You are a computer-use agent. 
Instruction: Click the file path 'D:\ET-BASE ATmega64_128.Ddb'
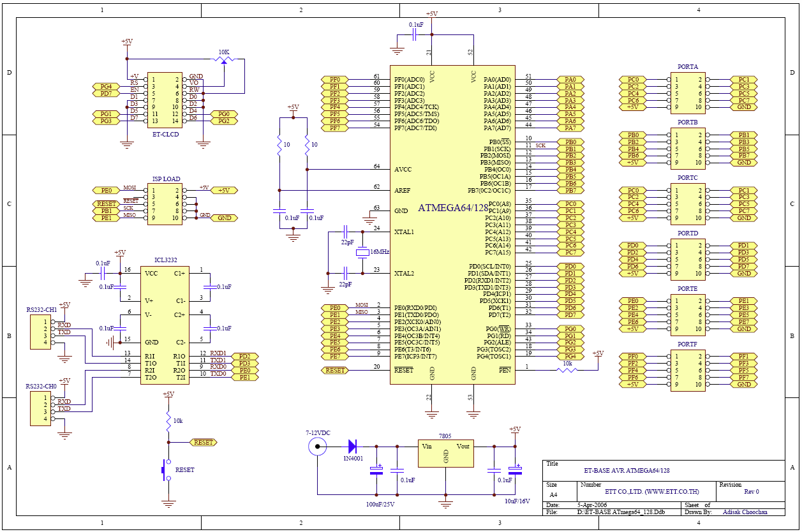tap(621, 512)
